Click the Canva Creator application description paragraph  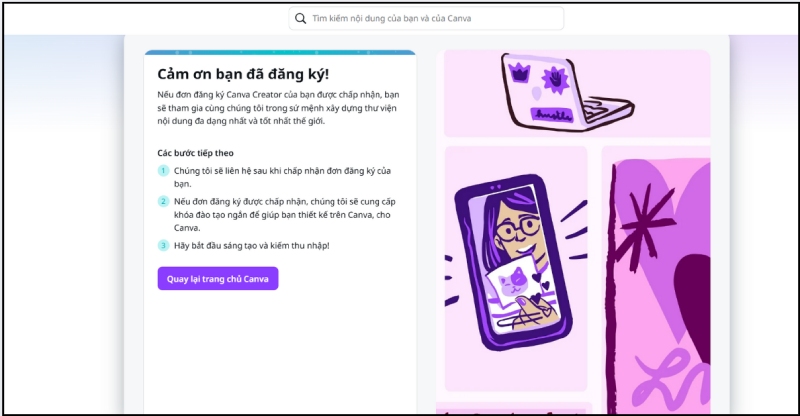[x=279, y=108]
